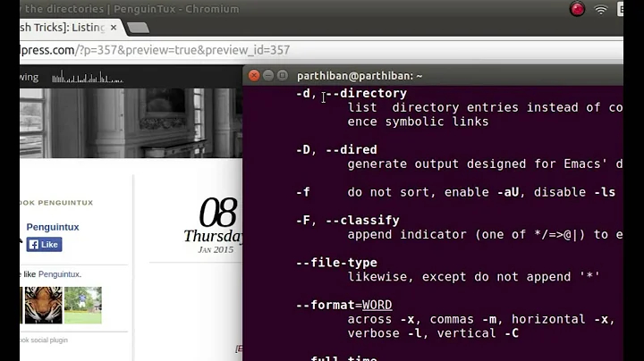Click the -F, --classify option text

(x=347, y=221)
